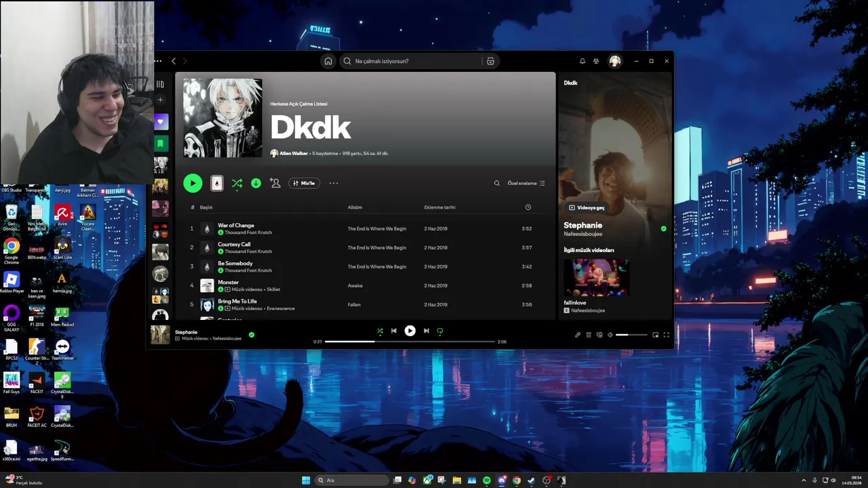Open the Windows Start button
The height and width of the screenshot is (488, 868).
306,481
